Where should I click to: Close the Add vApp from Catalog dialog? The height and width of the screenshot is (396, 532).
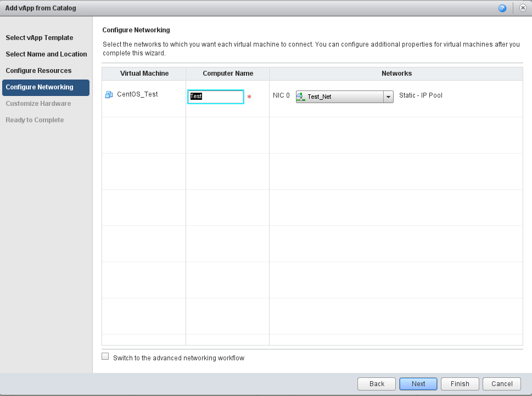523,8
